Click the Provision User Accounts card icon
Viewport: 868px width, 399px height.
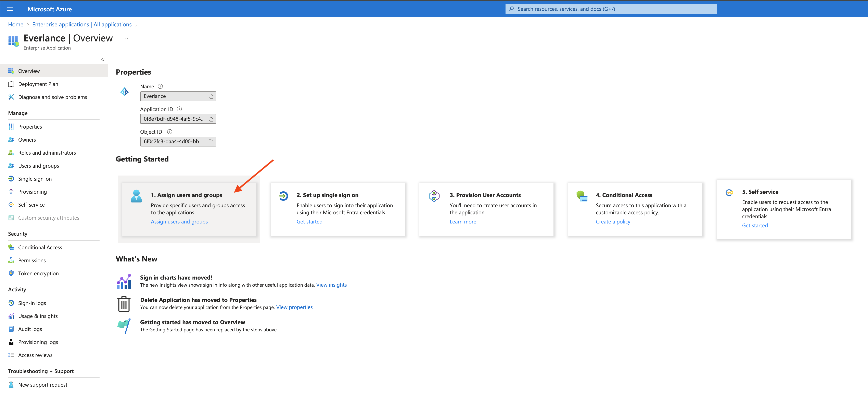(x=434, y=196)
